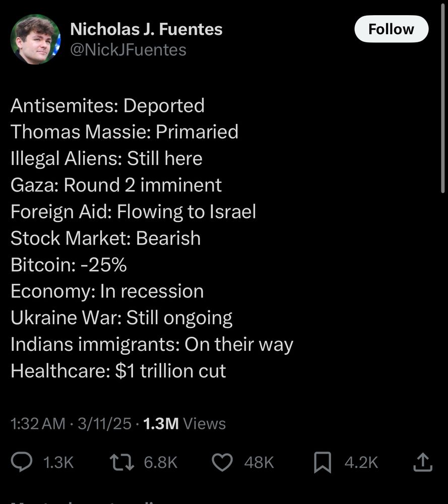Click the "Stock Market: Bearish" text line

(x=106, y=238)
